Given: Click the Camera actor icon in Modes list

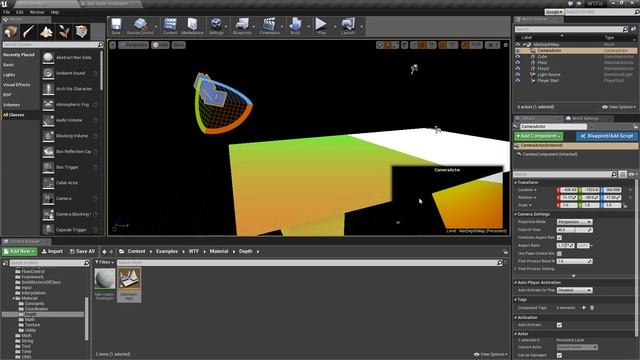Looking at the screenshot, I should tap(48, 198).
